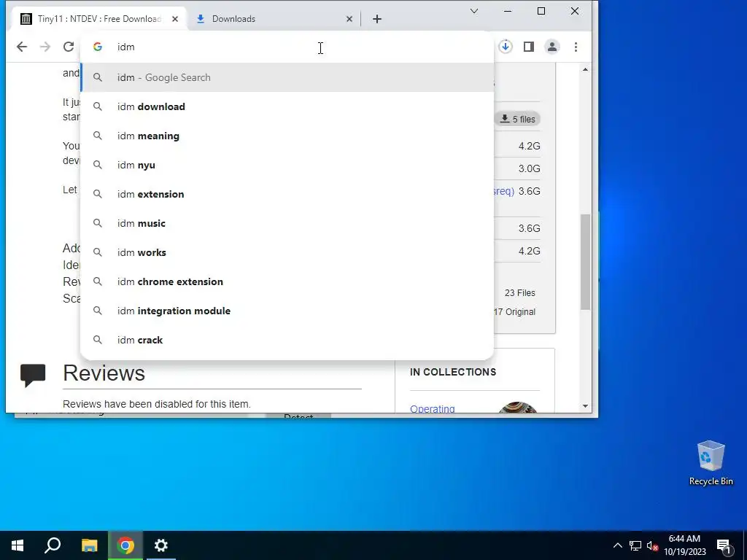Click the page scrollbar down arrow
Viewport: 747px width, 560px height.
click(x=586, y=406)
